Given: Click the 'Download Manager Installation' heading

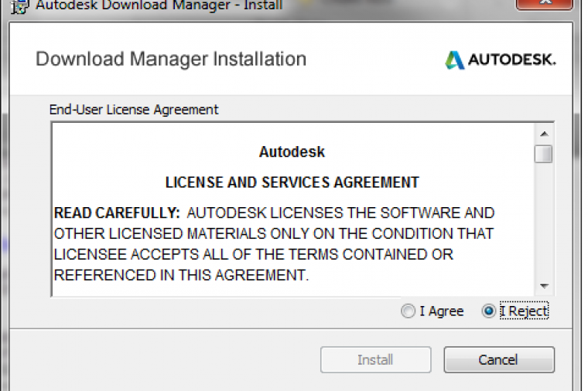Looking at the screenshot, I should click(171, 59).
